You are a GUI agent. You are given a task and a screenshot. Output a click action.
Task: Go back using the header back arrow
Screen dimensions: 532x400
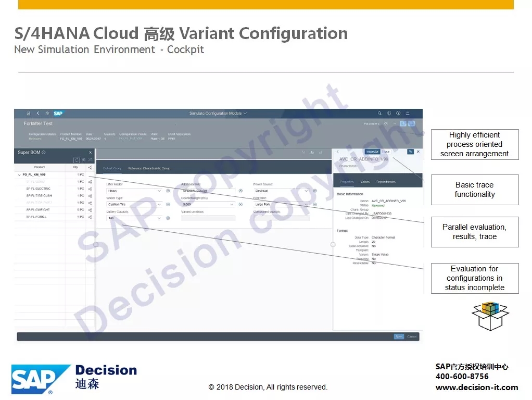[38, 114]
